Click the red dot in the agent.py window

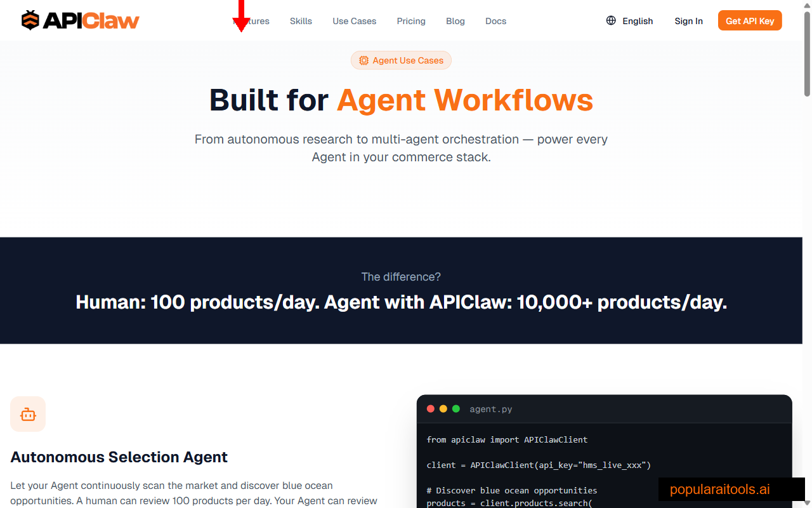431,409
